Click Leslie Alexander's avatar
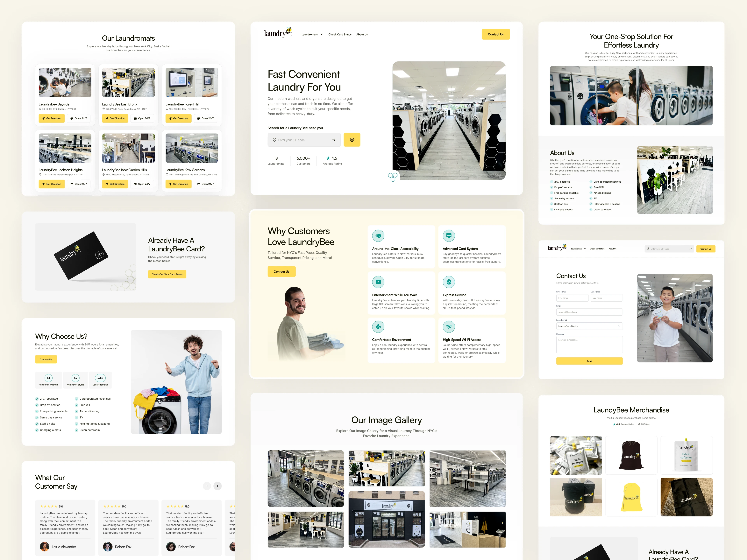Viewport: 747px width, 560px height. pyautogui.click(x=45, y=547)
